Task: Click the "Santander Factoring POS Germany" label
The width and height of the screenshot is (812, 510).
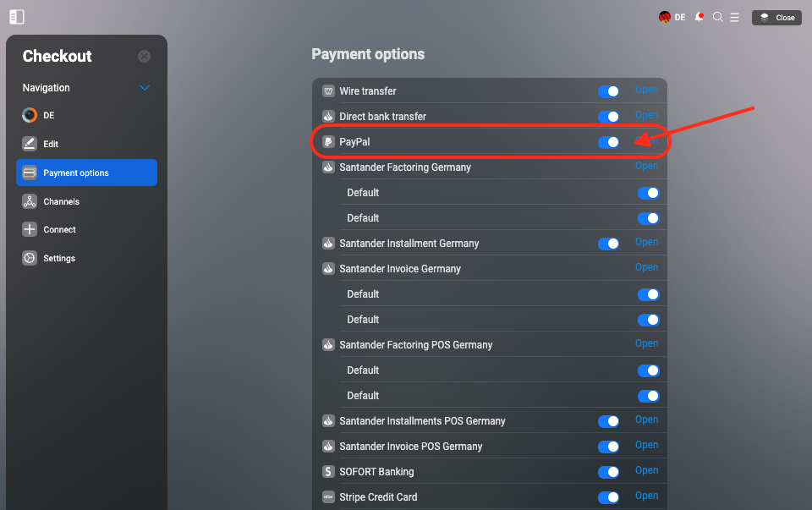Action: click(416, 345)
